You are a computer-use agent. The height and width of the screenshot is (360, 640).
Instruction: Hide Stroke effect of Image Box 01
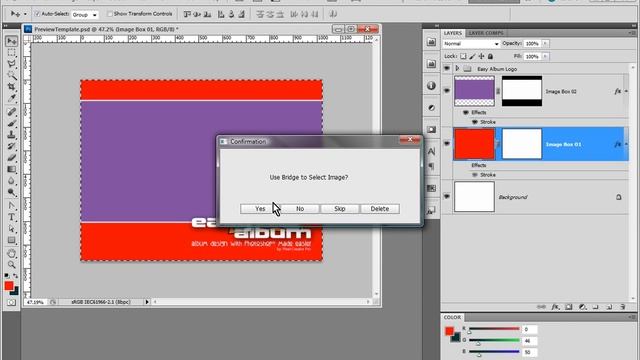(475, 175)
